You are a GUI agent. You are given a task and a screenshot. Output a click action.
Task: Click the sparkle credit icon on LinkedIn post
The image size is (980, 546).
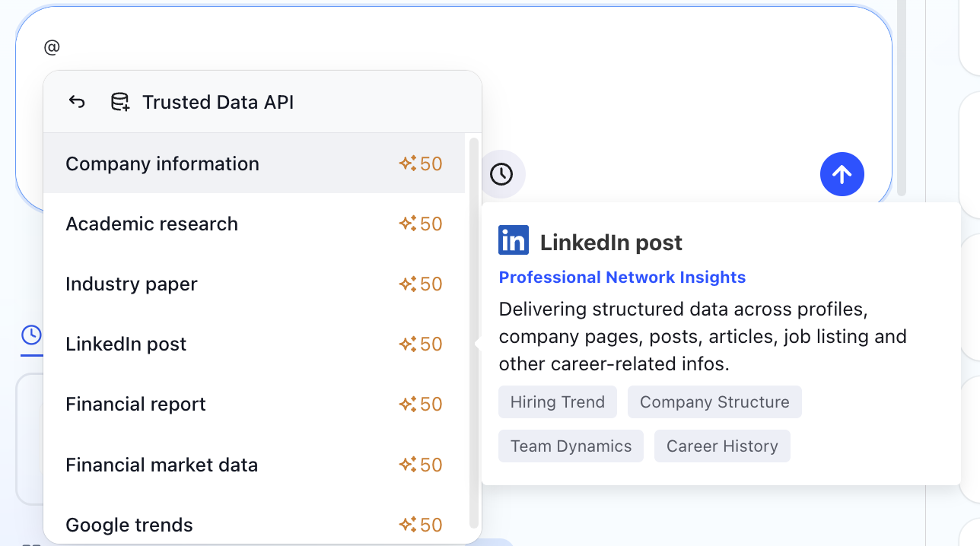pyautogui.click(x=408, y=344)
